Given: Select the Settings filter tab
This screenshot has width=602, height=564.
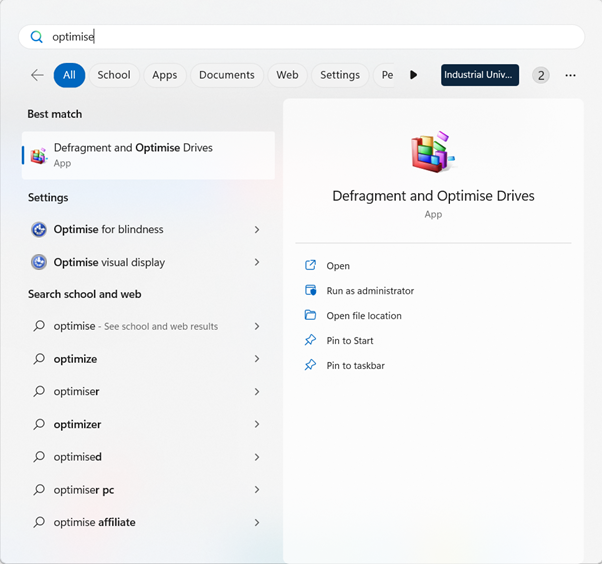Looking at the screenshot, I should pos(339,75).
